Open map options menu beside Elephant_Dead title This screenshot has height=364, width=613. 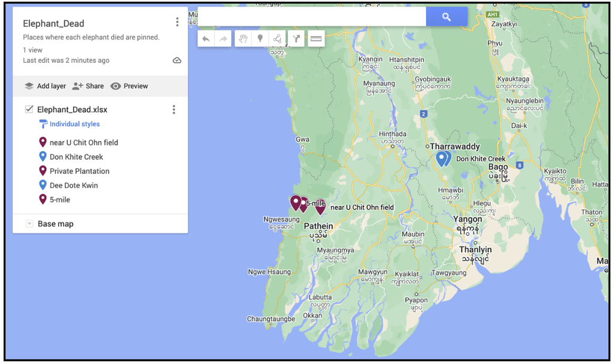(x=177, y=22)
